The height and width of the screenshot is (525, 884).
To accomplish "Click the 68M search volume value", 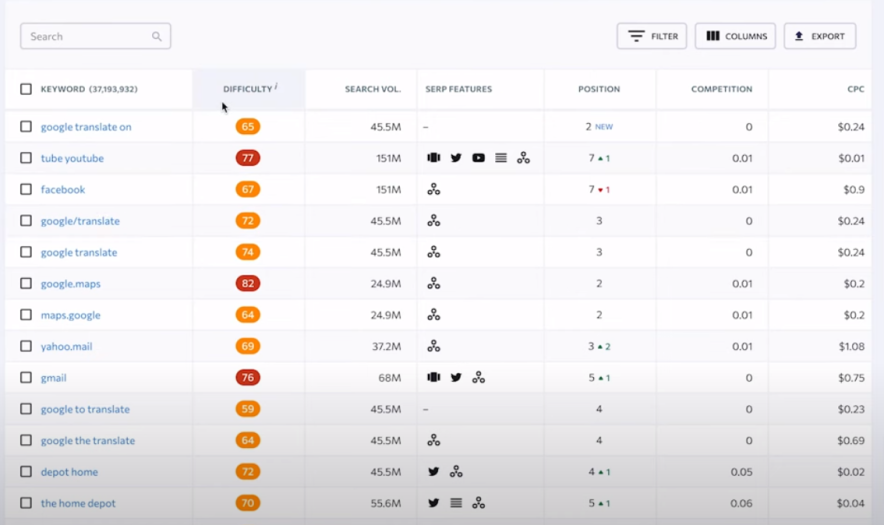I will click(x=390, y=378).
